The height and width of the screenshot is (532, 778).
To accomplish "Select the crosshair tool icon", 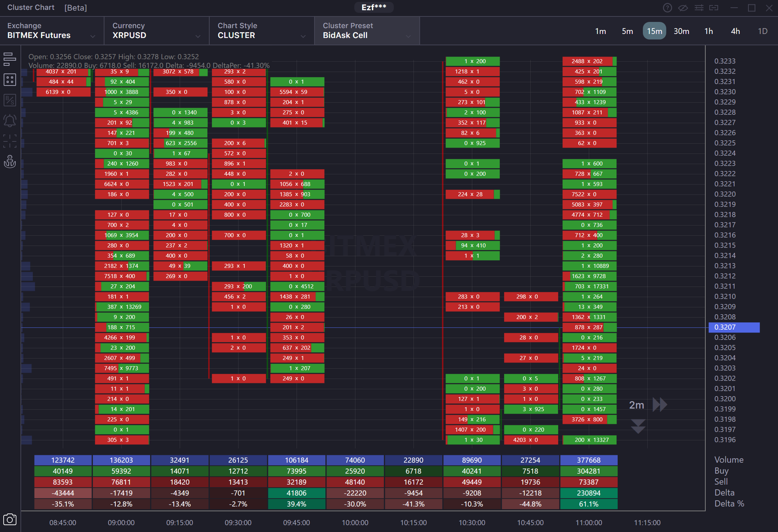I will 10,141.
